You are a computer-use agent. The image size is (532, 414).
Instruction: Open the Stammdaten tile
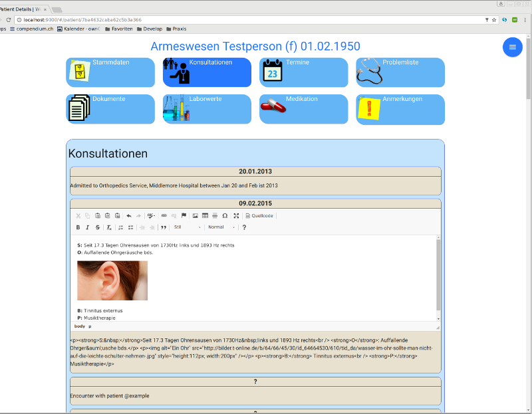point(110,72)
